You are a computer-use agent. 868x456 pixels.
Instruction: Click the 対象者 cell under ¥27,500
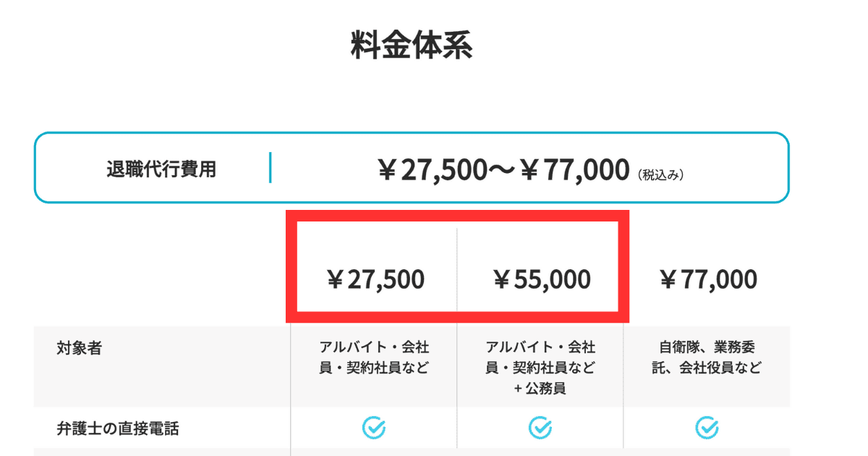point(374,358)
